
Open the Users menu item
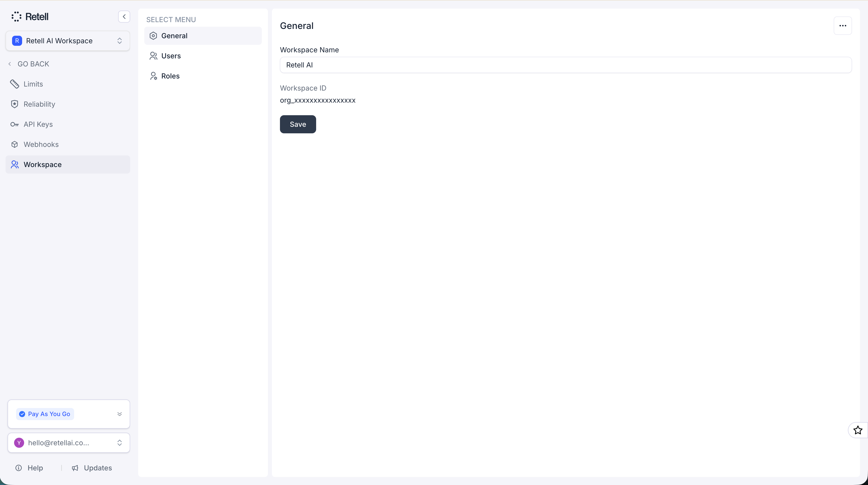tap(203, 56)
